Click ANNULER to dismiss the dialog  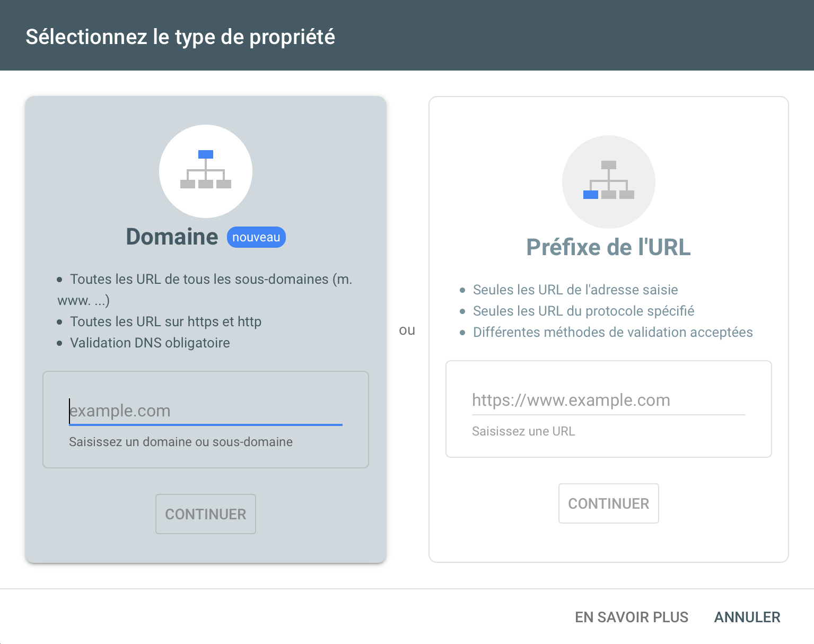coord(747,617)
